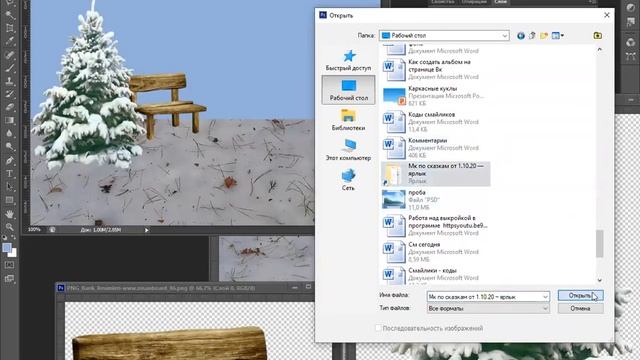Click the file list scrollbar thumb
The image size is (640, 360).
[600, 244]
